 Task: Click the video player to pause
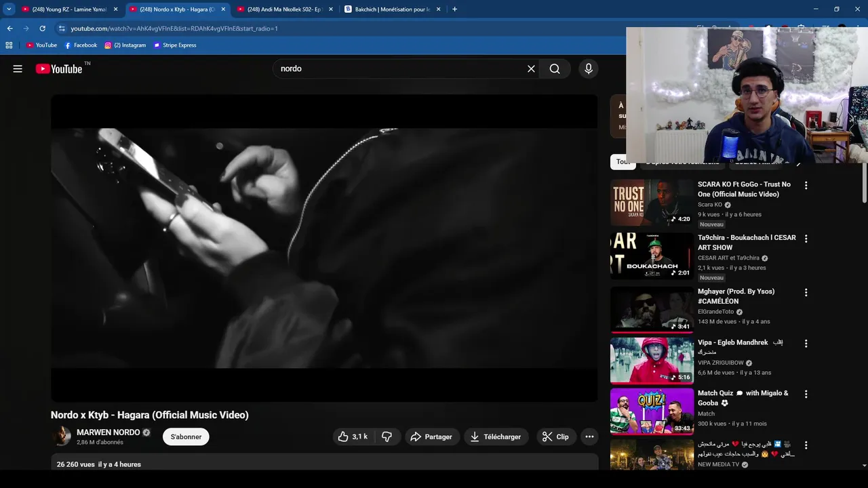(324, 248)
